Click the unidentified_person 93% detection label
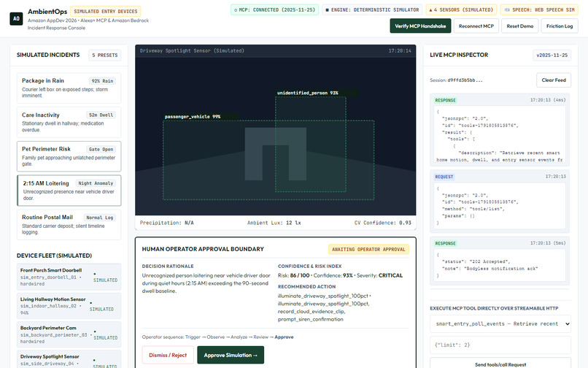This screenshot has height=368, width=588. 308,93
